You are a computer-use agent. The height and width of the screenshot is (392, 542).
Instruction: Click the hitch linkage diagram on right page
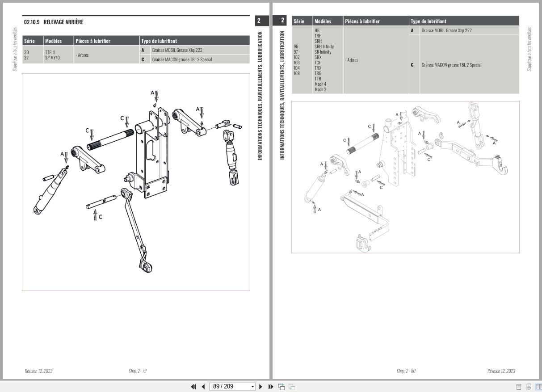(x=405, y=177)
